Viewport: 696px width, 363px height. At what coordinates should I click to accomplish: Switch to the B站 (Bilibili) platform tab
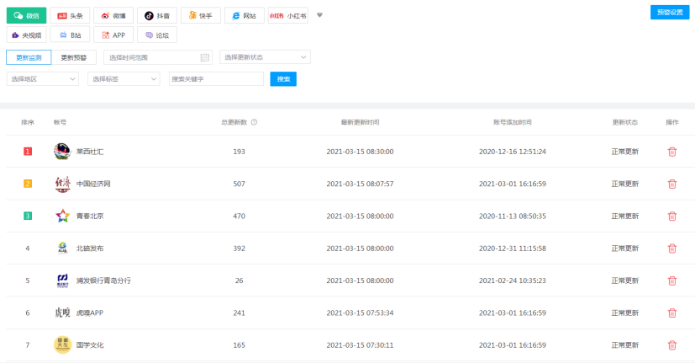pyautogui.click(x=70, y=35)
